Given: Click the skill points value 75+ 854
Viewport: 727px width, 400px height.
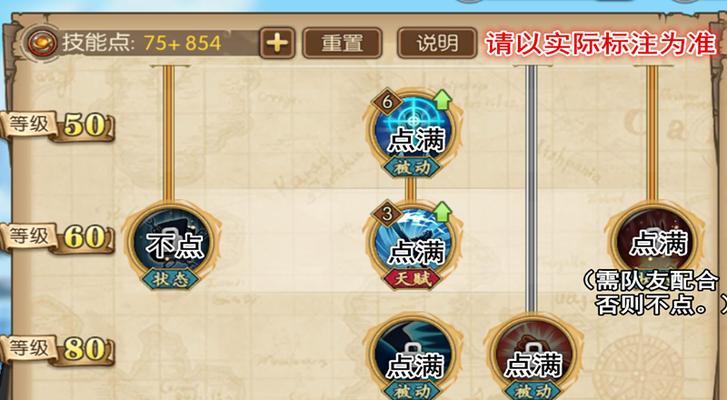Looking at the screenshot, I should (182, 43).
